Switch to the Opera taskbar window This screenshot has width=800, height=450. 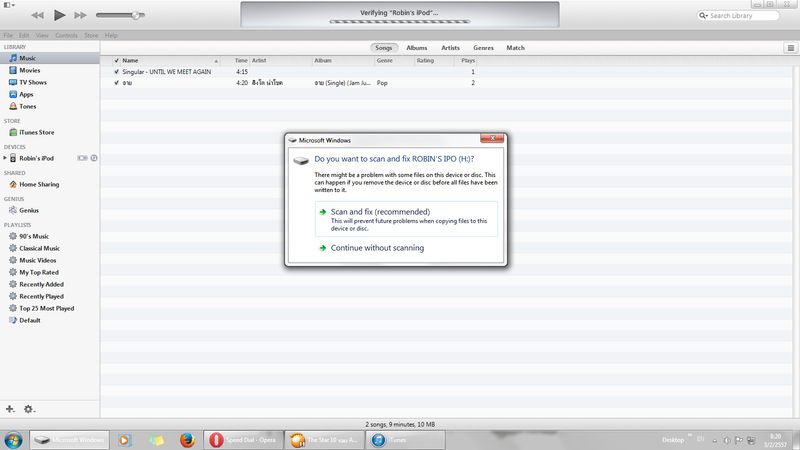(x=244, y=440)
